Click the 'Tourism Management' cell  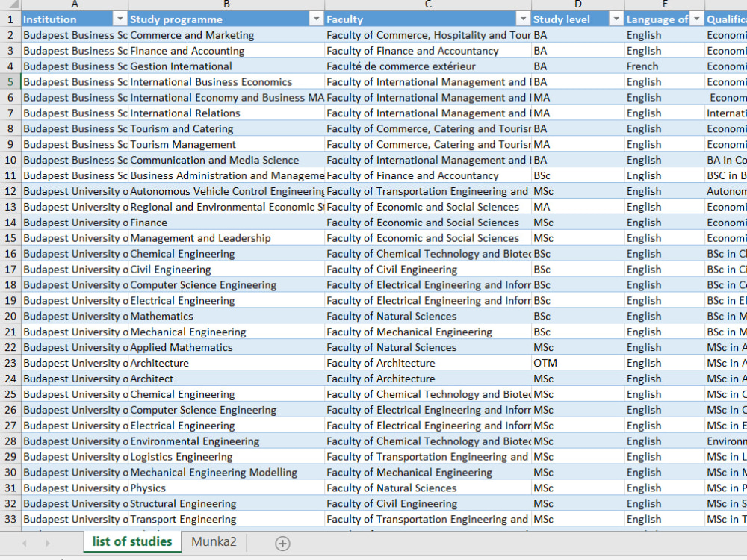coord(226,145)
